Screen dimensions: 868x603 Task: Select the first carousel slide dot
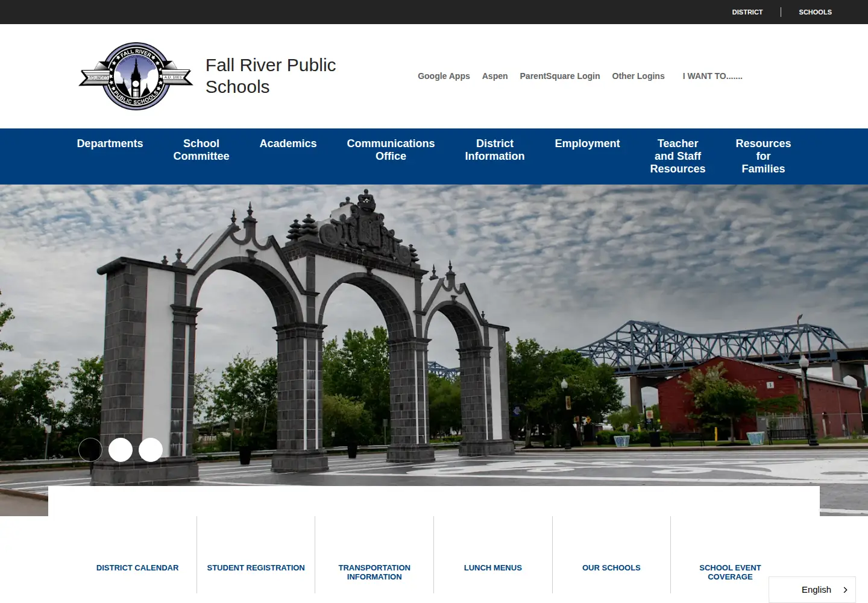point(90,450)
